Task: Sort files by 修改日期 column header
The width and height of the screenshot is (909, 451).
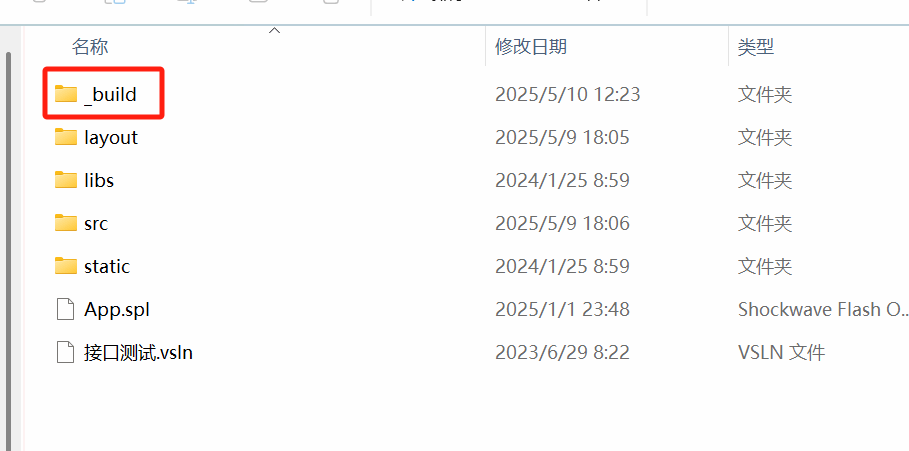Action: pos(531,46)
